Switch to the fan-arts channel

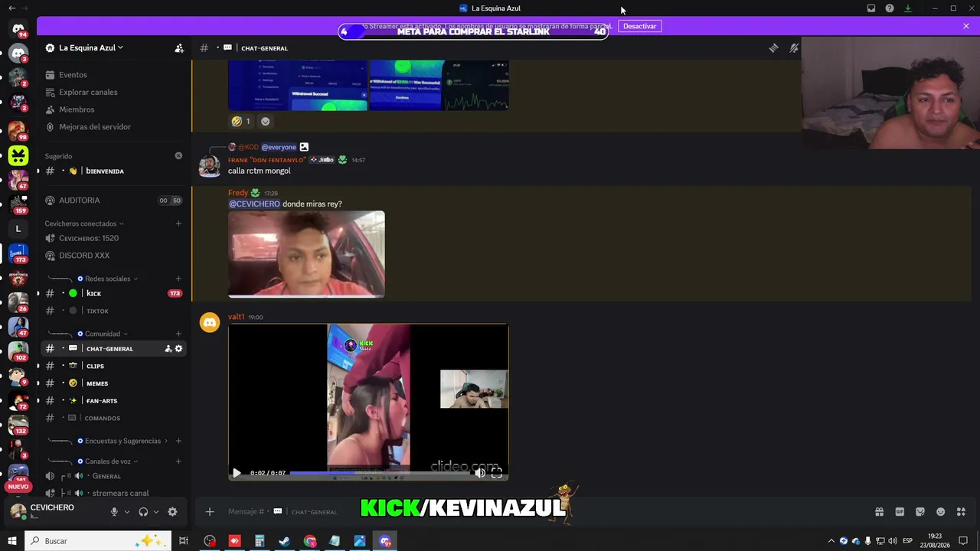click(115, 401)
